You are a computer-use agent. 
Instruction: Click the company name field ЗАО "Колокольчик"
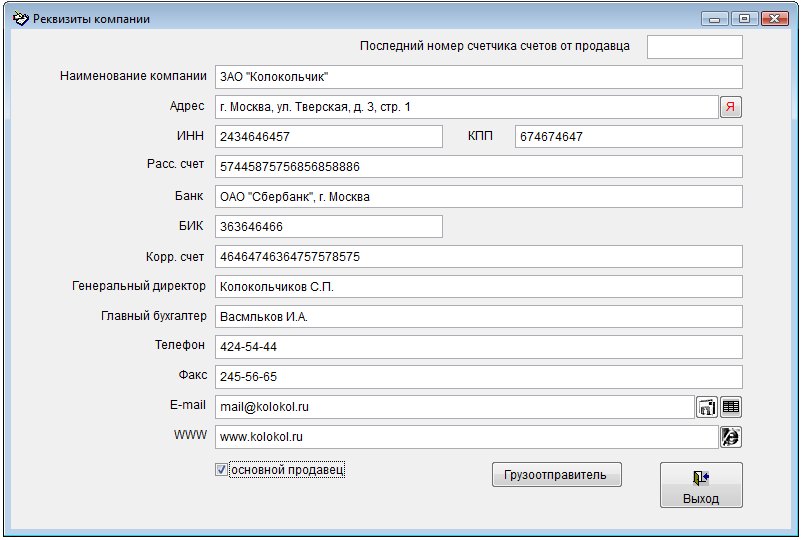click(479, 77)
